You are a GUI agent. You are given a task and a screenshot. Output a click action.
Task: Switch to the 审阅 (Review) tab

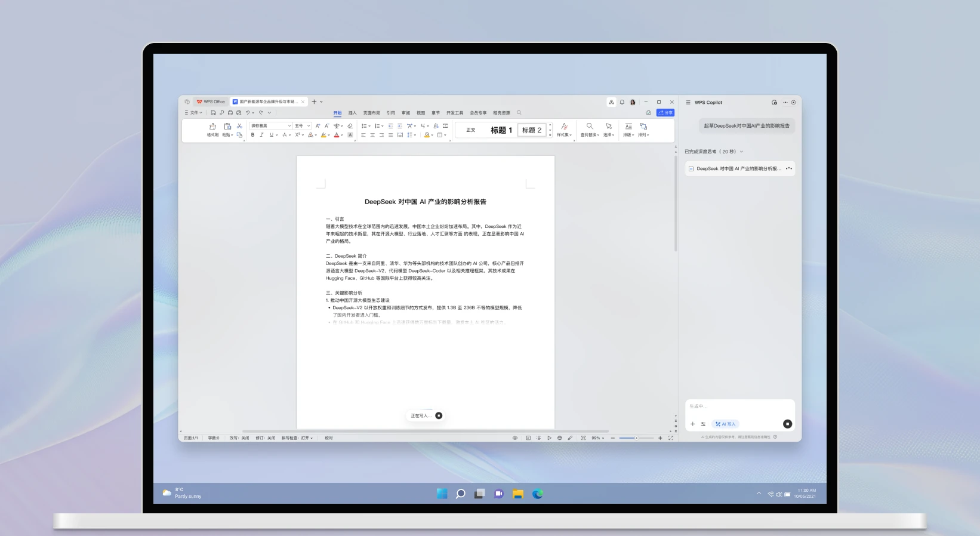click(406, 113)
